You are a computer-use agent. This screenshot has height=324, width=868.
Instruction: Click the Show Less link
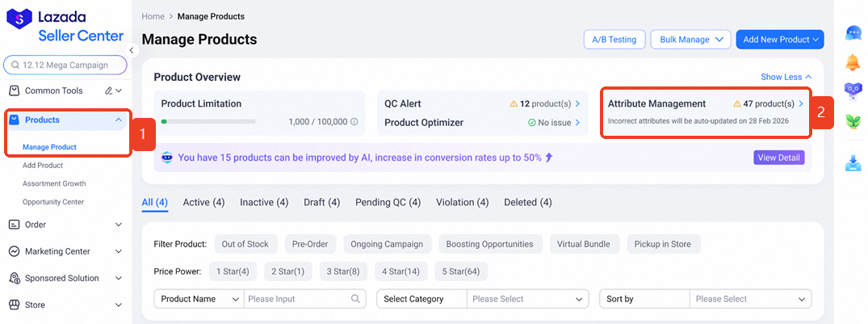point(786,77)
